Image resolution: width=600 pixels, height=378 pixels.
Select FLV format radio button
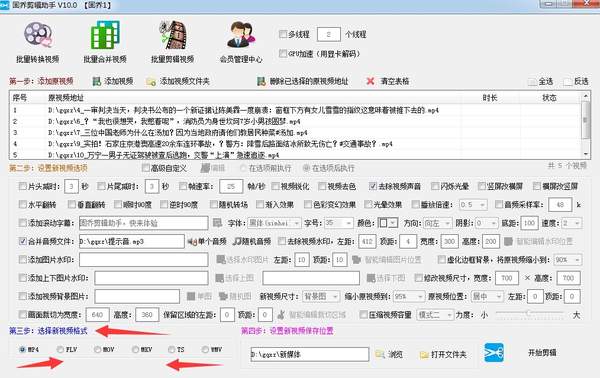(60, 349)
